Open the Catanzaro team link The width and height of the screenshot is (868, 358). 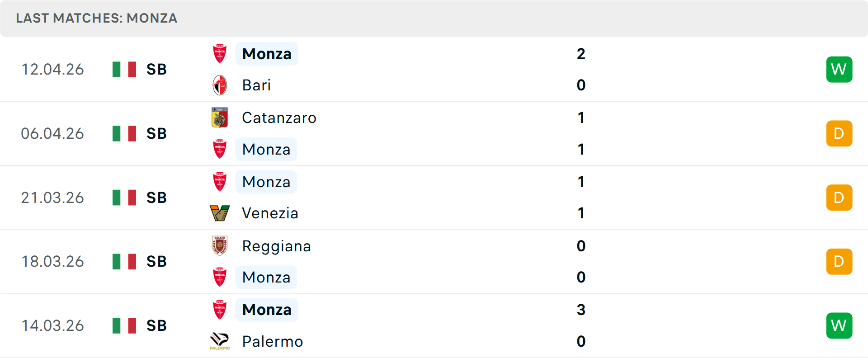pyautogui.click(x=279, y=118)
